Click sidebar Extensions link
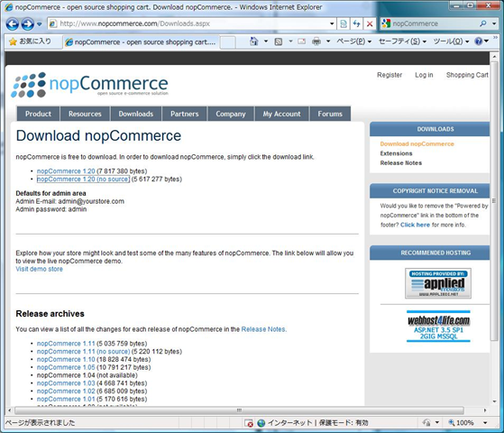The width and height of the screenshot is (504, 433). tap(396, 153)
